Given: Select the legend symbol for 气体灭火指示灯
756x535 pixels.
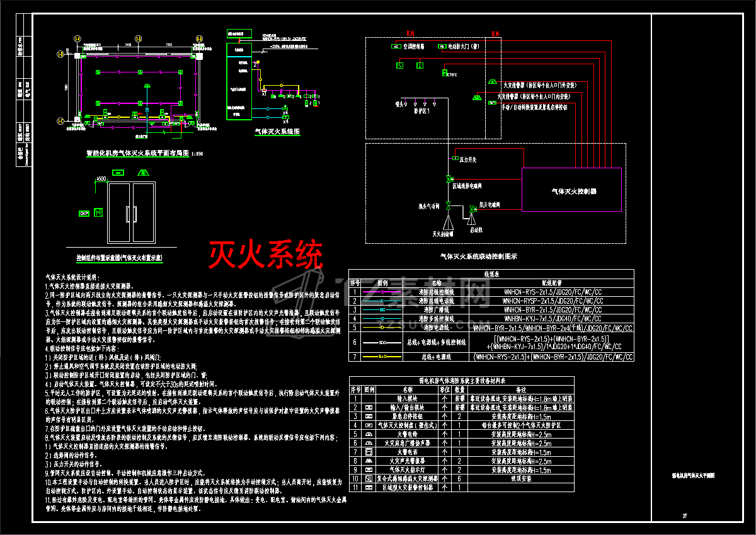Looking at the screenshot, I should [x=367, y=470].
